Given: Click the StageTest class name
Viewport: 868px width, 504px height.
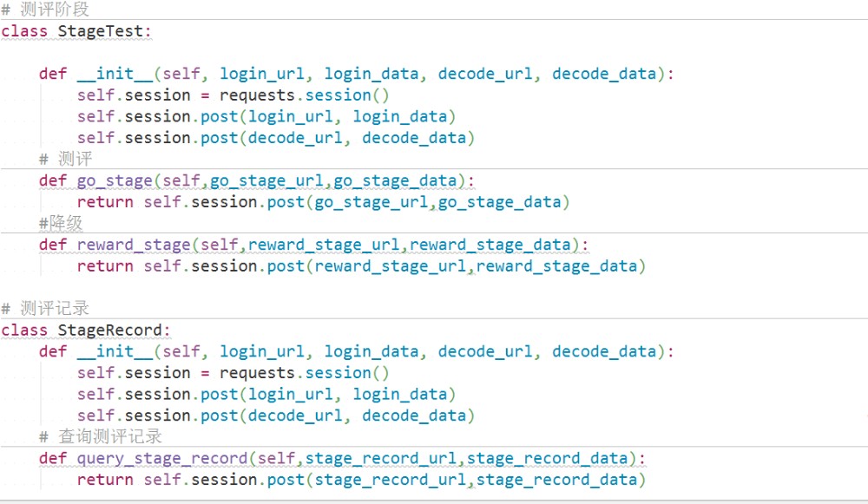Looking at the screenshot, I should [x=100, y=31].
